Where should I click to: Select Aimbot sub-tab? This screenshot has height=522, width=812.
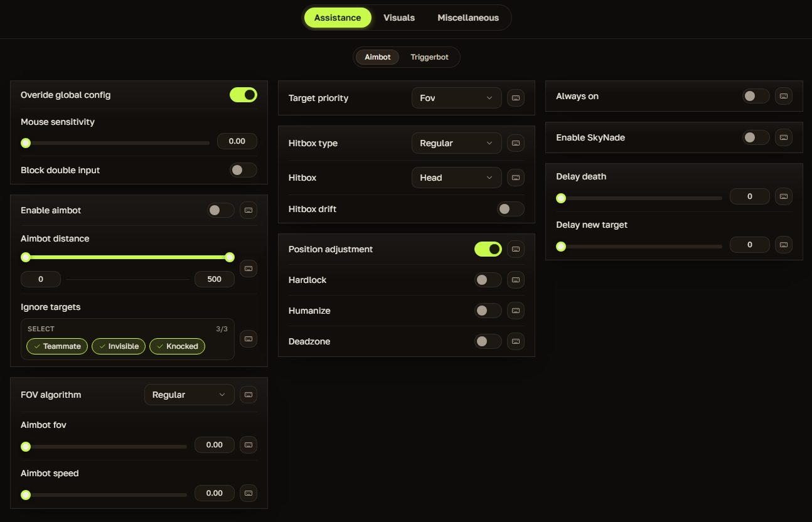tap(378, 57)
